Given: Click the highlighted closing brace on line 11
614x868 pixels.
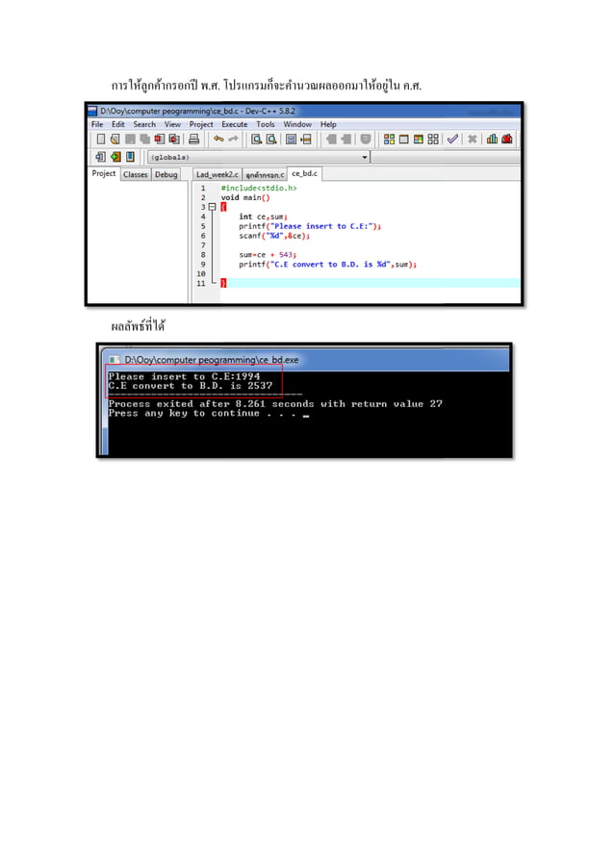Looking at the screenshot, I should click(223, 283).
